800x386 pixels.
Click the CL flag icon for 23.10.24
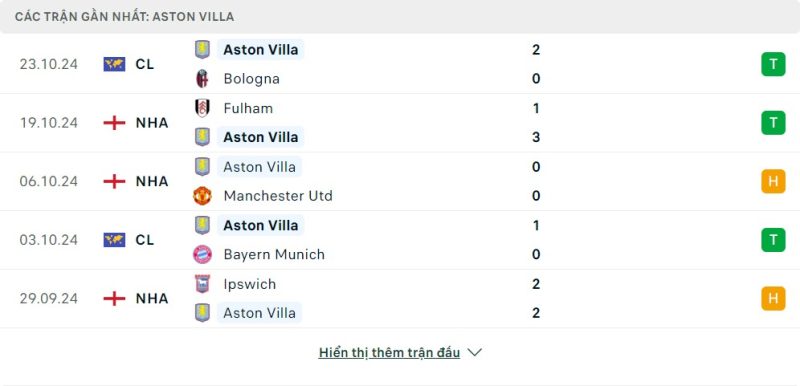tap(114, 64)
